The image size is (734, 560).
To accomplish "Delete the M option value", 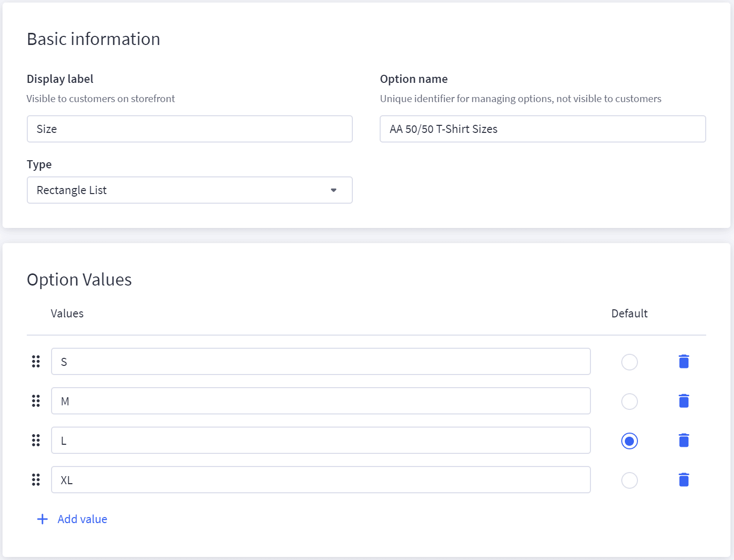I will tap(683, 401).
